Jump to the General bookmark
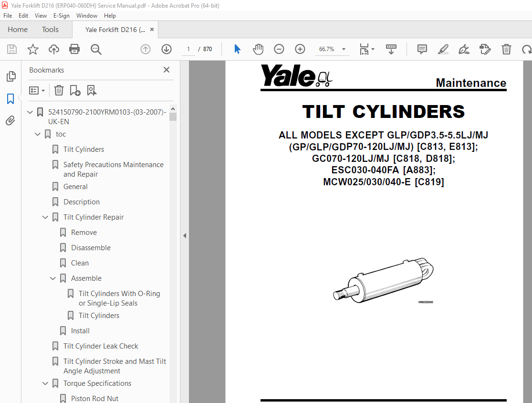 pyautogui.click(x=75, y=187)
